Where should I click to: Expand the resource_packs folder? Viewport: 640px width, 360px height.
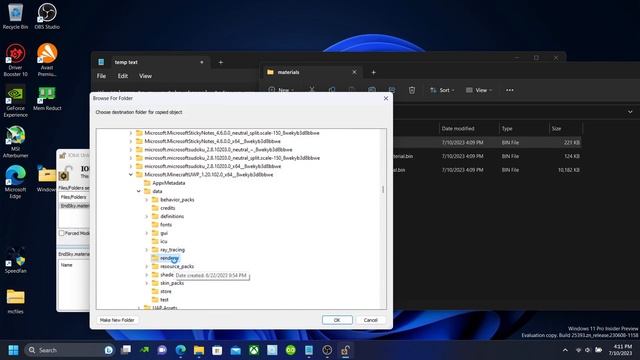coord(147,266)
